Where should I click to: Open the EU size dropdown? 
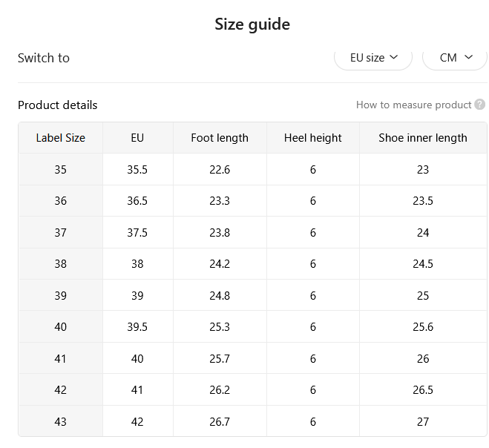[x=373, y=58]
